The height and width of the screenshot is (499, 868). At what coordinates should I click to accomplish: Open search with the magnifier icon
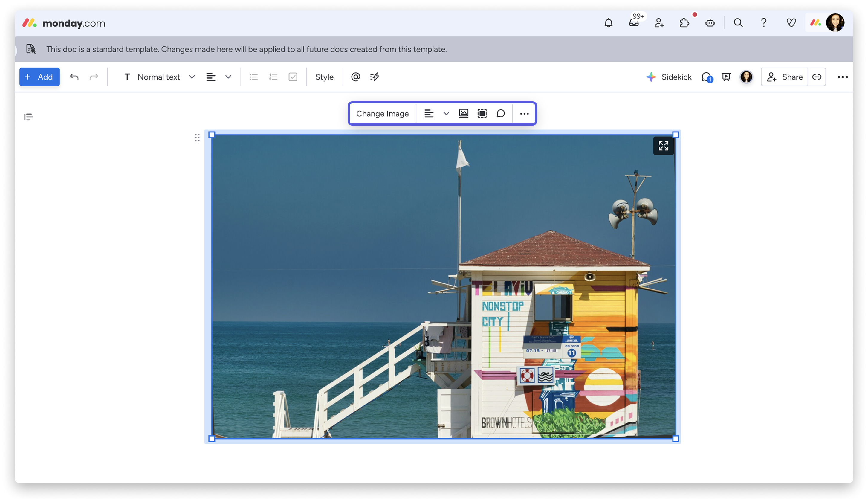tap(738, 23)
